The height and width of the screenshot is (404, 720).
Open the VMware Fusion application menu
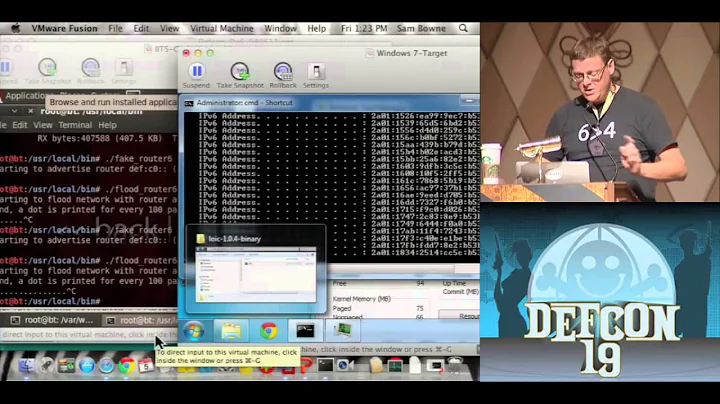point(64,28)
